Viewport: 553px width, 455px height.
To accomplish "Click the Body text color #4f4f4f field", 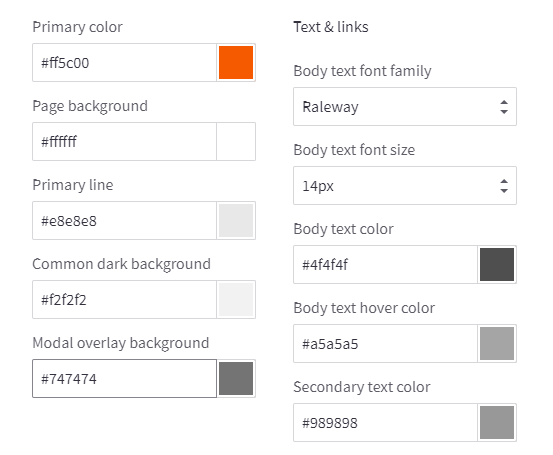I will [x=385, y=265].
